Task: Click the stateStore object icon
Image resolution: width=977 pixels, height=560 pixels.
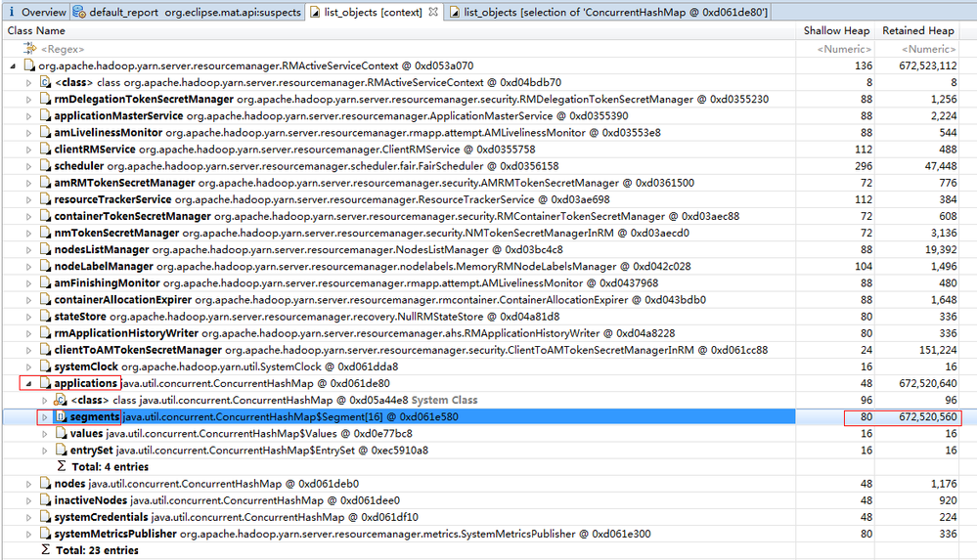Action: 46,317
